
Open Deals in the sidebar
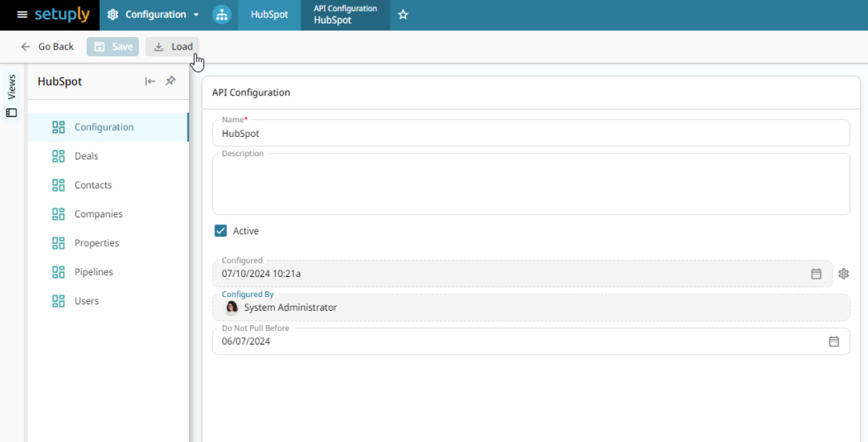(x=86, y=156)
